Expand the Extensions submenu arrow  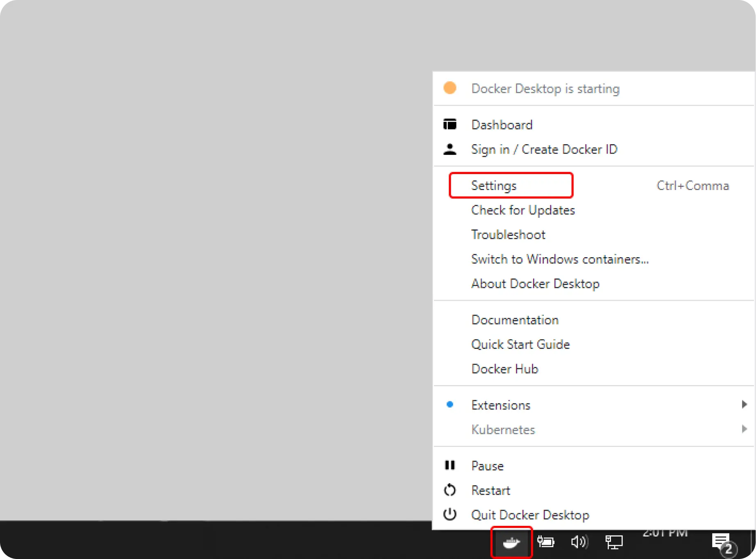coord(744,405)
